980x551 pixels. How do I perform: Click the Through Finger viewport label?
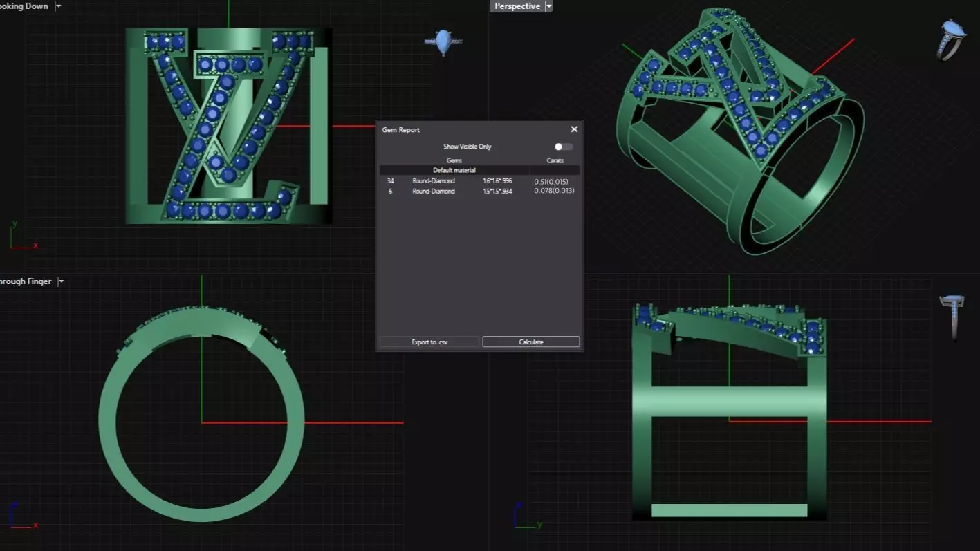[26, 281]
